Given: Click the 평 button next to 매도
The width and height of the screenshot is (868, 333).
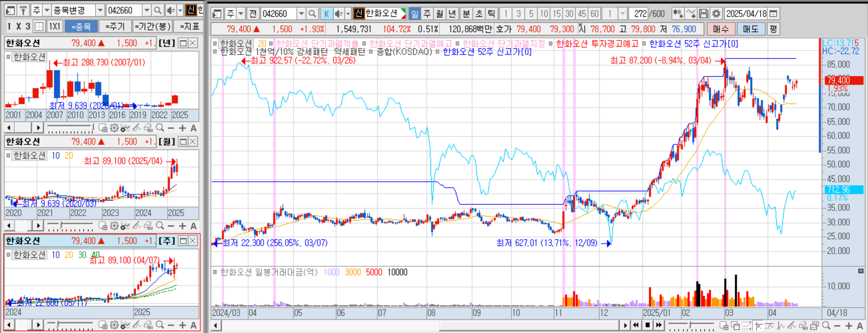Looking at the screenshot, I should [773, 29].
